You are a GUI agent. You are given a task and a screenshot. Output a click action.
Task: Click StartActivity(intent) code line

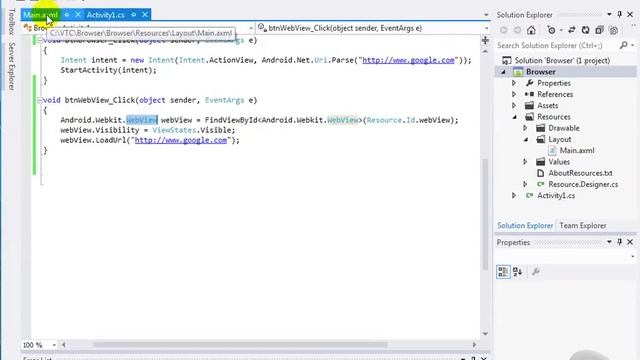click(108, 70)
